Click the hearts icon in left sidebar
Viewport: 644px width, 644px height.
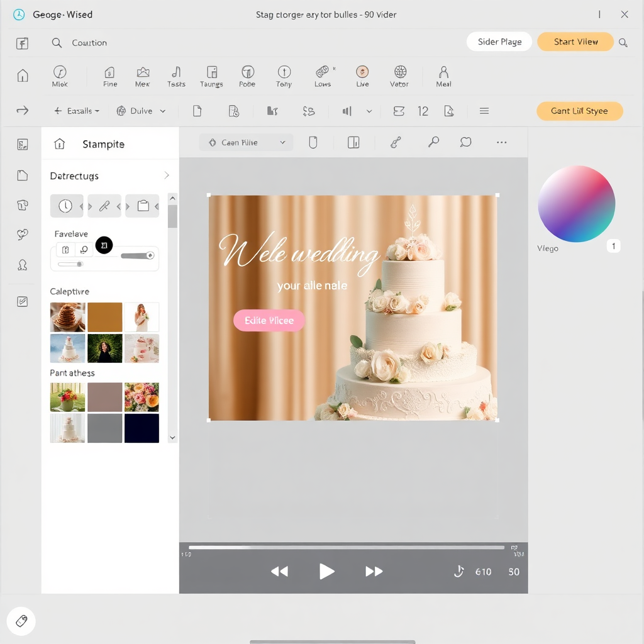pyautogui.click(x=23, y=234)
